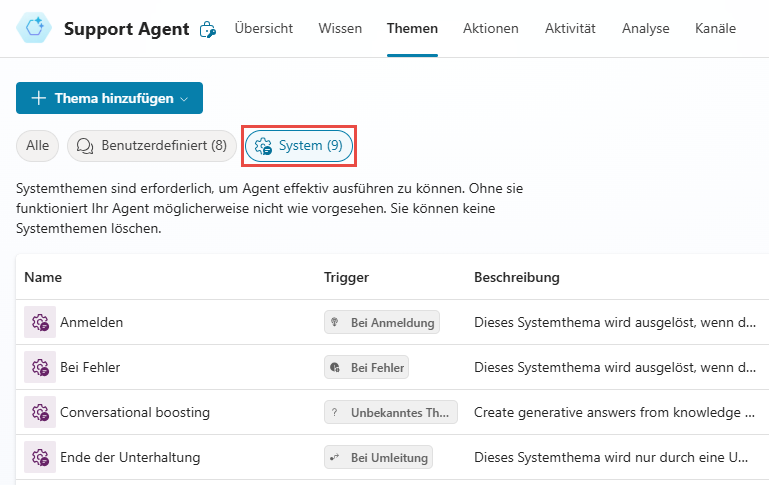769x485 pixels.
Task: Open the Wissen tab
Action: point(340,28)
